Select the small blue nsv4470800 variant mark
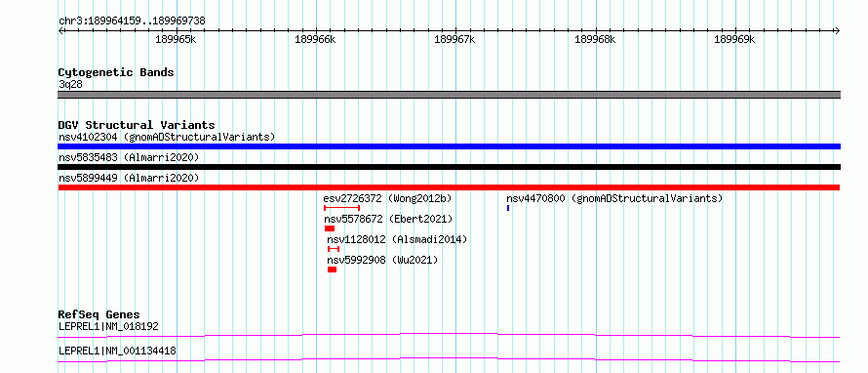Viewport: 868px width, 373px height. click(x=507, y=208)
